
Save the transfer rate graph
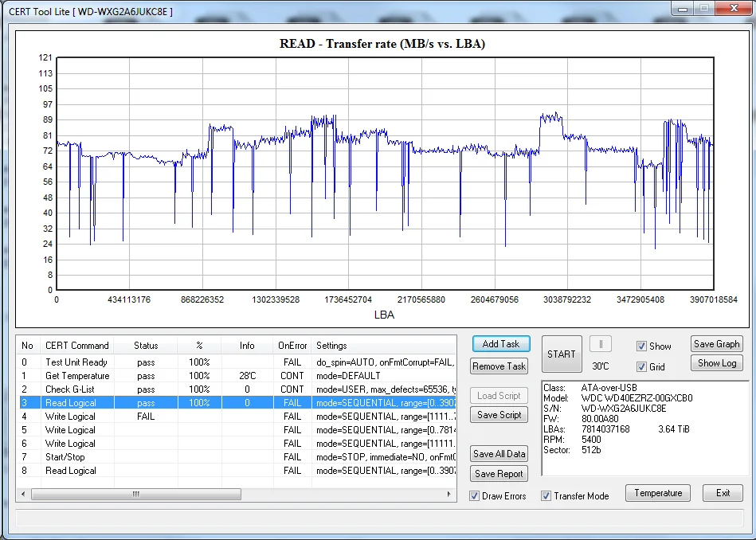point(716,344)
